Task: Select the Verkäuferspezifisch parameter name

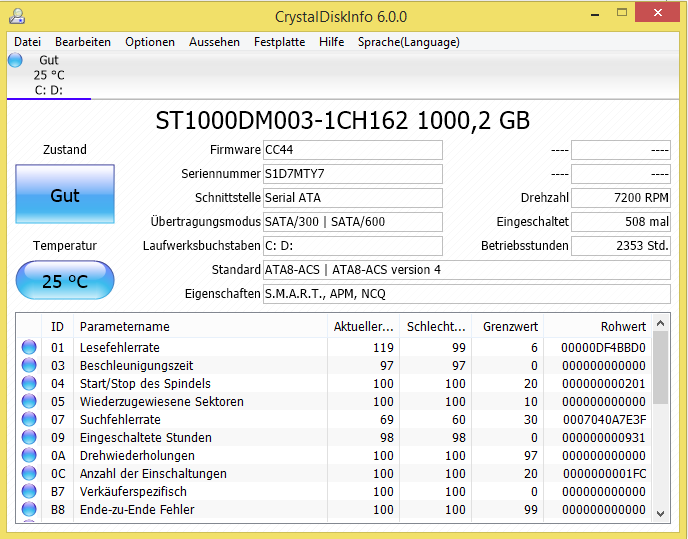Action: [133, 492]
